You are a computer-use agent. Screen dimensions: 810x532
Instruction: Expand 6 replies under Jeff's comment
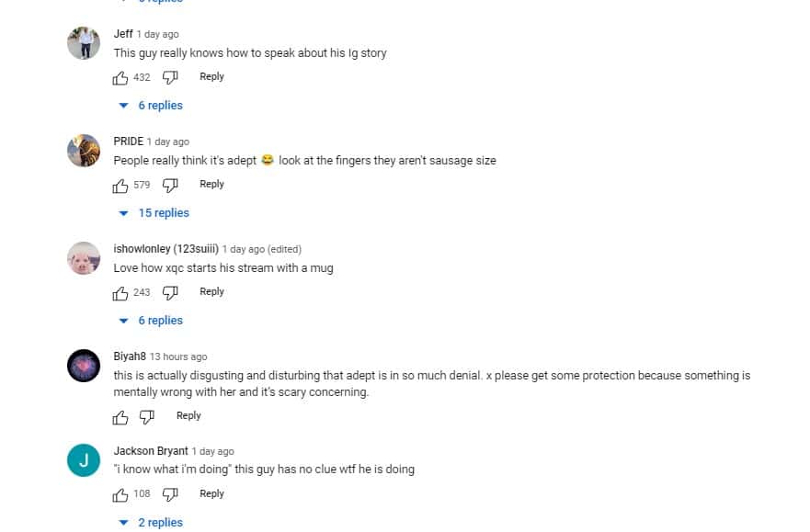153,106
